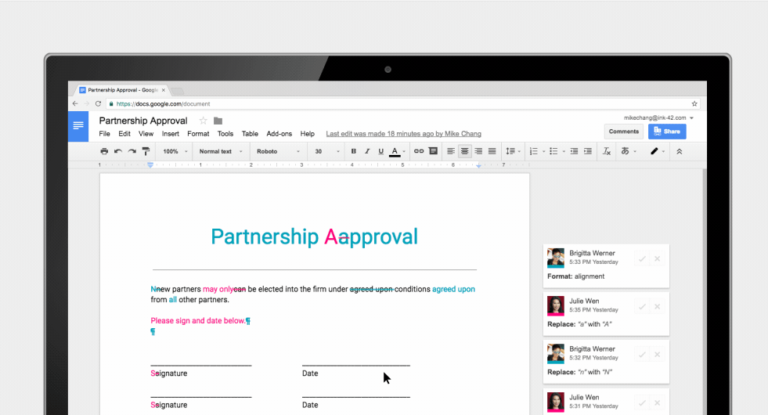Open the Format menu

(x=198, y=134)
